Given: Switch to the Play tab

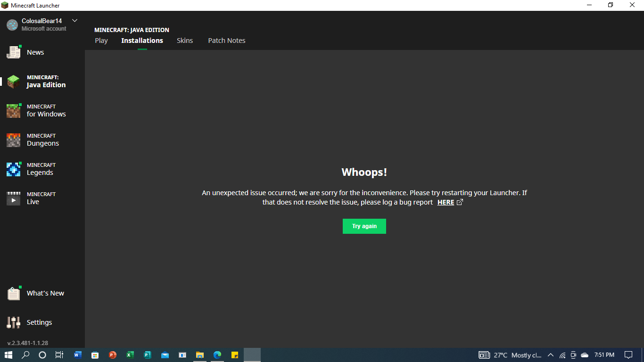Looking at the screenshot, I should click(101, 41).
